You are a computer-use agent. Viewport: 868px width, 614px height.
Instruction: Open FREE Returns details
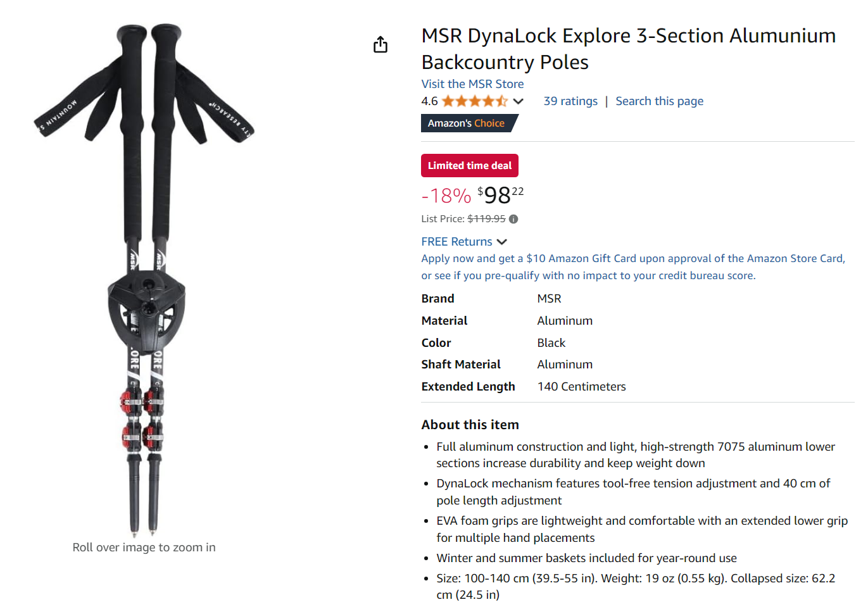(456, 242)
